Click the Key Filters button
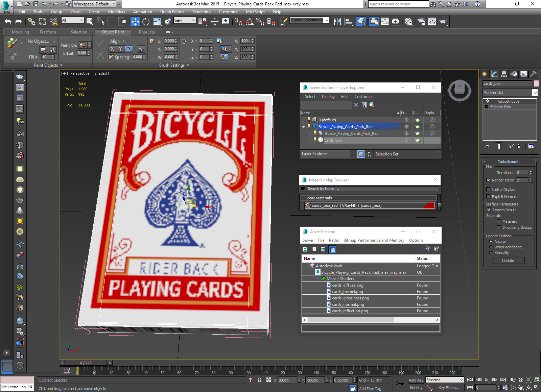541x392 pixels. (449, 388)
